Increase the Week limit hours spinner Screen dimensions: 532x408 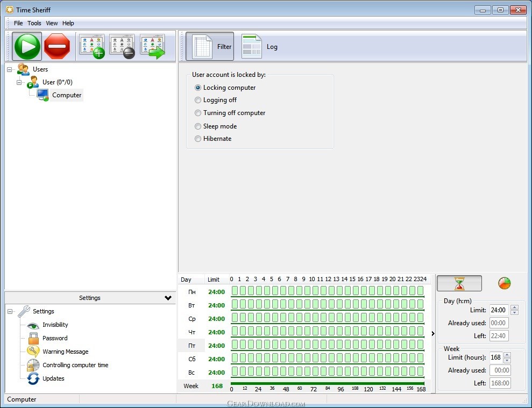(507, 355)
